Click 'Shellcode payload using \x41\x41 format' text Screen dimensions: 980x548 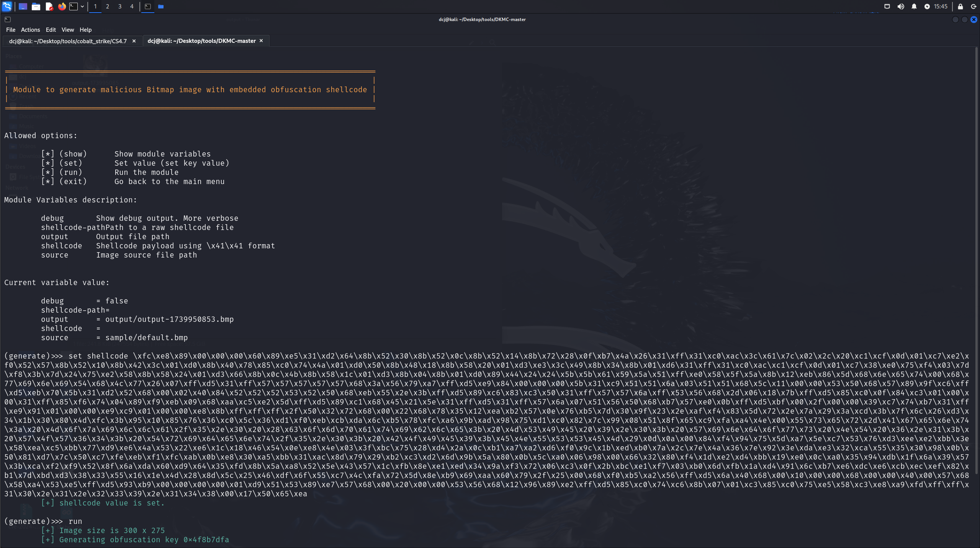(186, 246)
